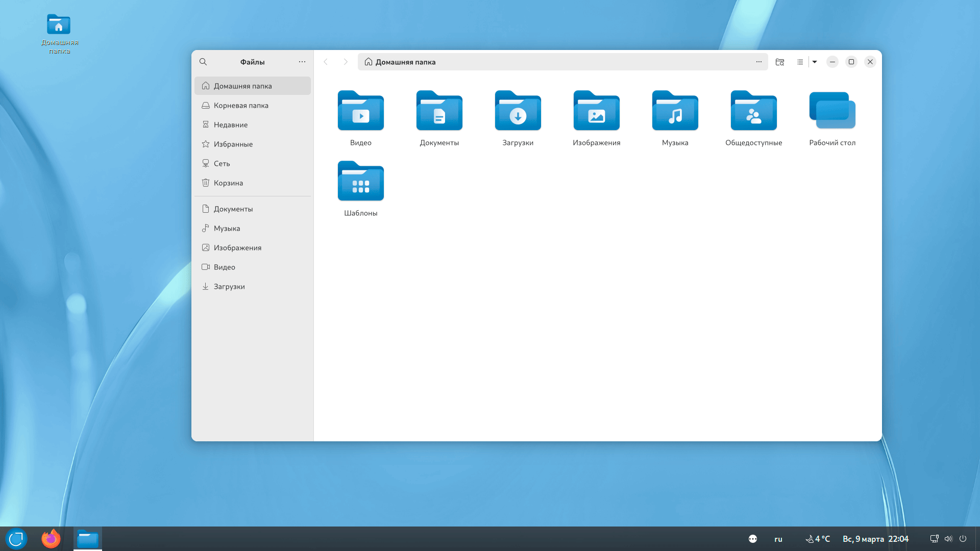The image size is (980, 551).
Task: Open volume control in system tray
Action: tap(948, 539)
